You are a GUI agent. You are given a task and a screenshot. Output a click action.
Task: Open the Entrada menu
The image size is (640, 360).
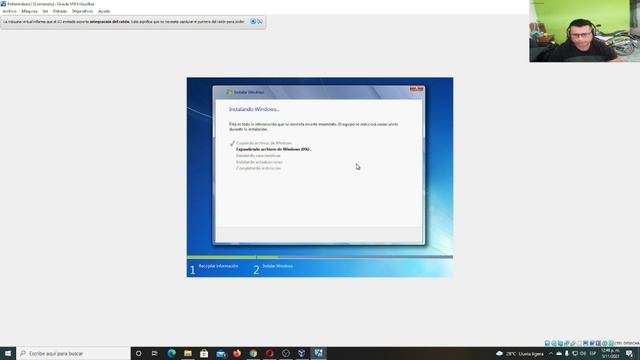[60, 11]
